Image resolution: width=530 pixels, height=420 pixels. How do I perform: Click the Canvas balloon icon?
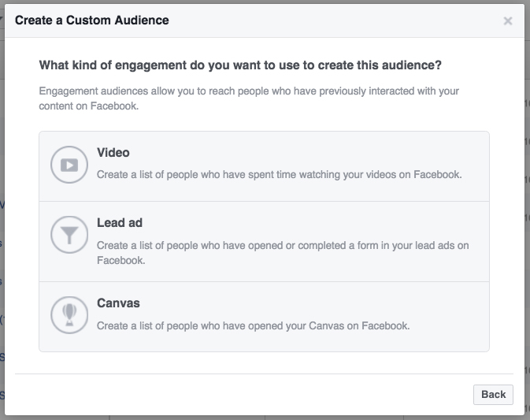point(69,315)
